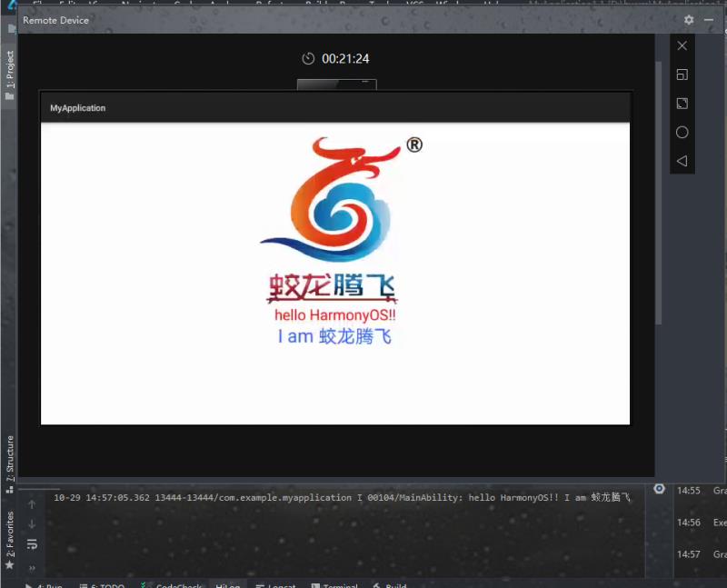Click the rotate screen icon in device toolbar
Screen dimensions: 727x588
[x=682, y=75]
